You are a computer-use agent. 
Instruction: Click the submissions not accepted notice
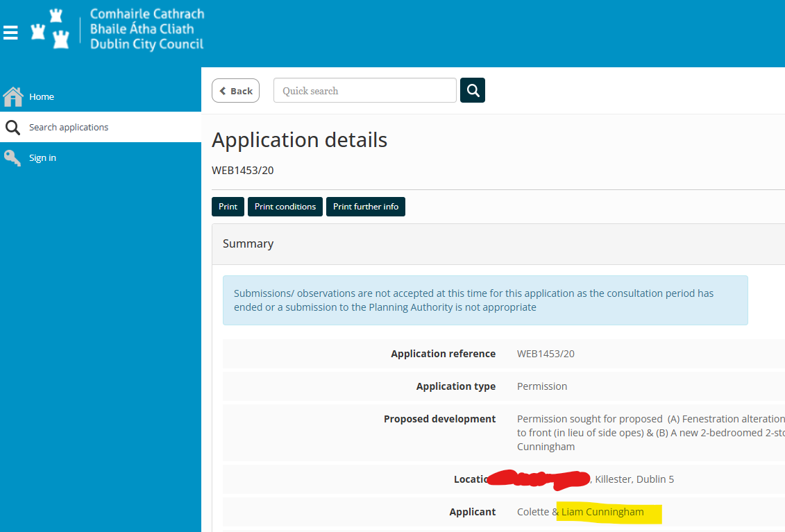click(x=485, y=300)
